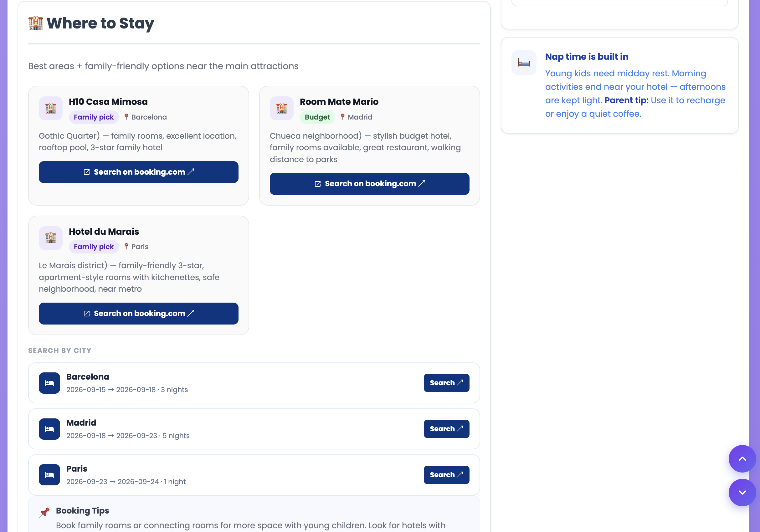Click dates text 2026-09-15 → 2026-09-18 · 3 nights
Screen dimensions: 760x532
pos(127,390)
